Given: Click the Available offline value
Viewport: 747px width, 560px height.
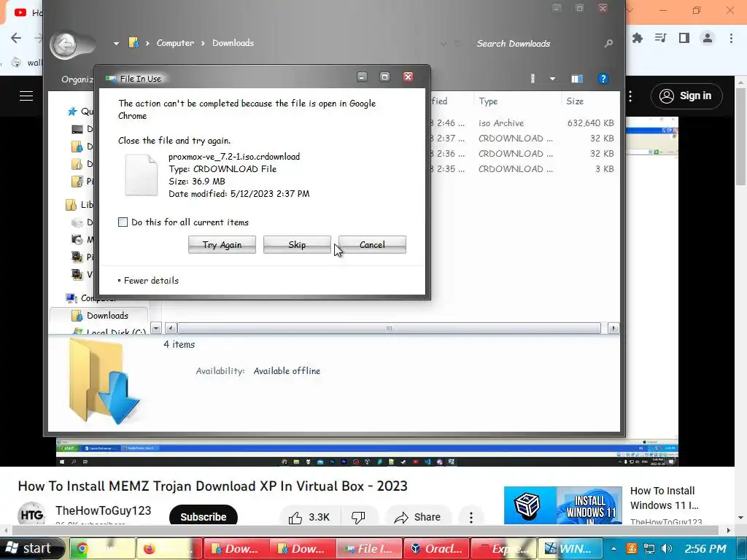Looking at the screenshot, I should pyautogui.click(x=287, y=371).
